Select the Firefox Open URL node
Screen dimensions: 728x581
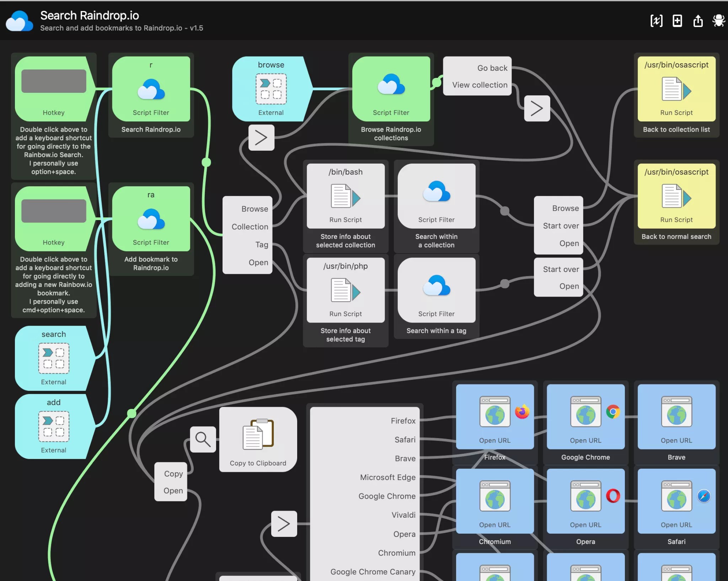pyautogui.click(x=495, y=417)
